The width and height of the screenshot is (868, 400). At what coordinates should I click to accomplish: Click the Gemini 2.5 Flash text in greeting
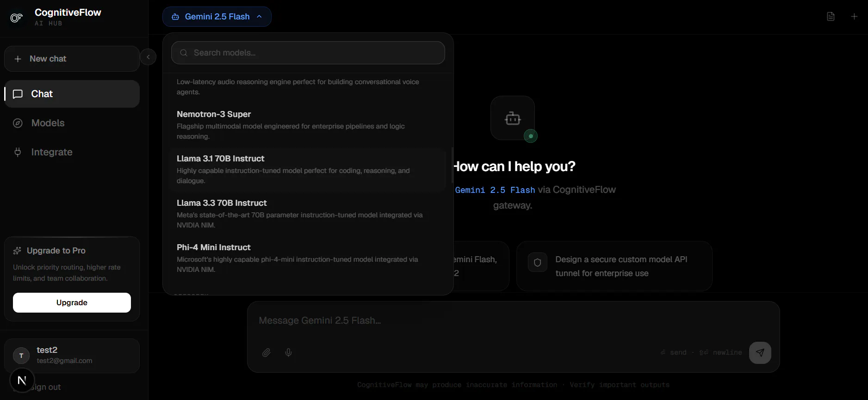click(495, 190)
